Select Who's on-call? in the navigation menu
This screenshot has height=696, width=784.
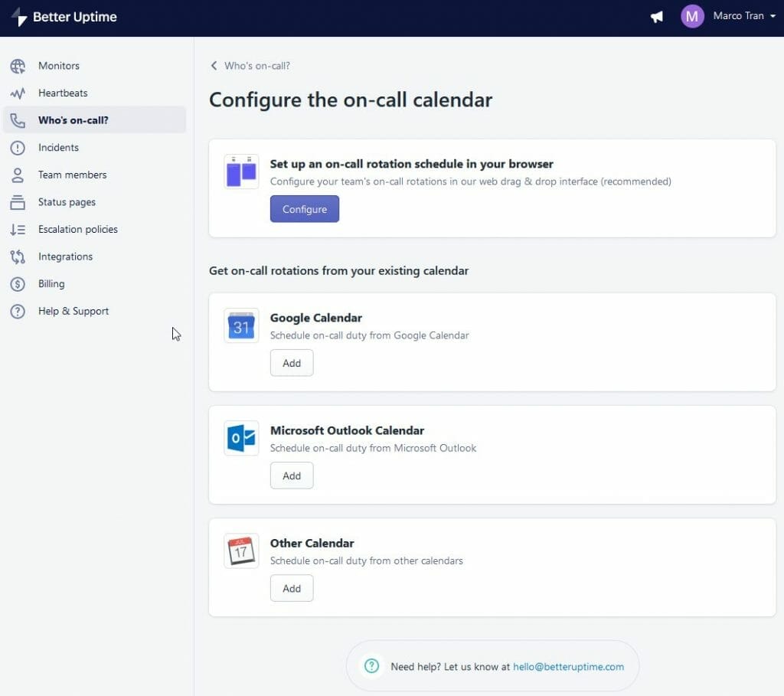(73, 120)
